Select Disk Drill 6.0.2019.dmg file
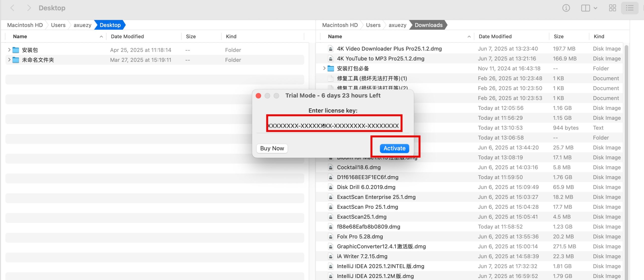644x280 pixels. [x=366, y=187]
